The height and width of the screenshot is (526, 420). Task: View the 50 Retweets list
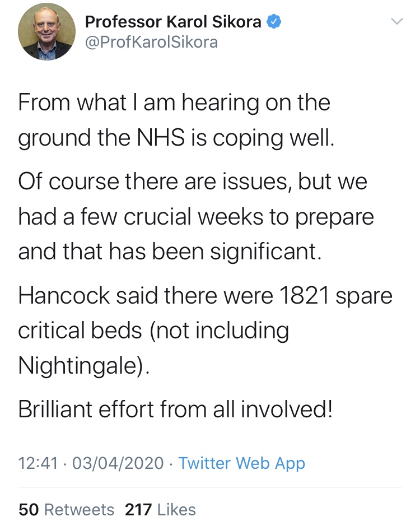[x=67, y=510]
